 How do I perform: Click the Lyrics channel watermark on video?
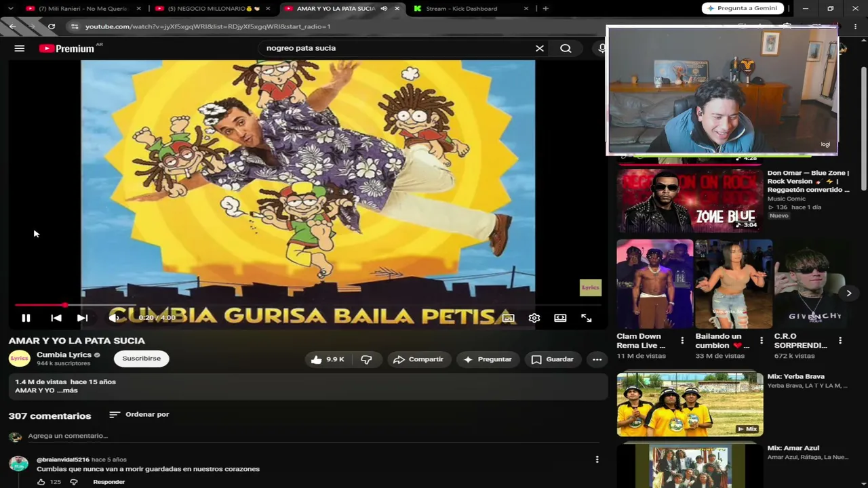tap(590, 287)
